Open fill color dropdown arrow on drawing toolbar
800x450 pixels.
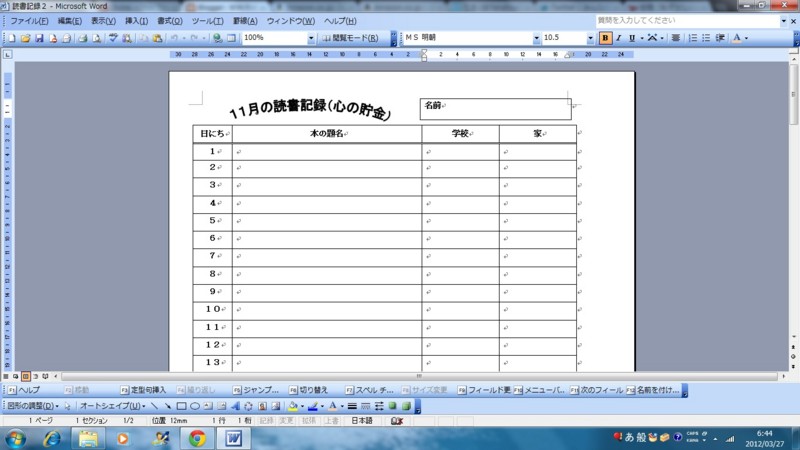302,406
